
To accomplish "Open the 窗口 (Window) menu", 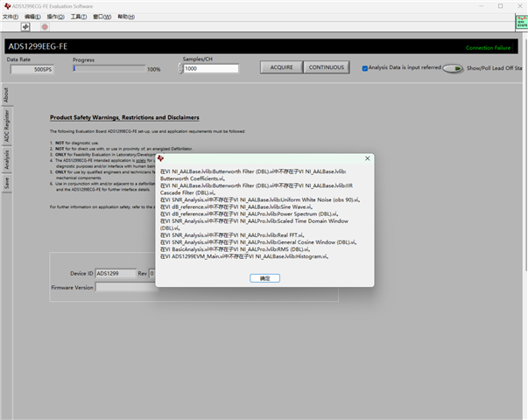I will point(102,17).
